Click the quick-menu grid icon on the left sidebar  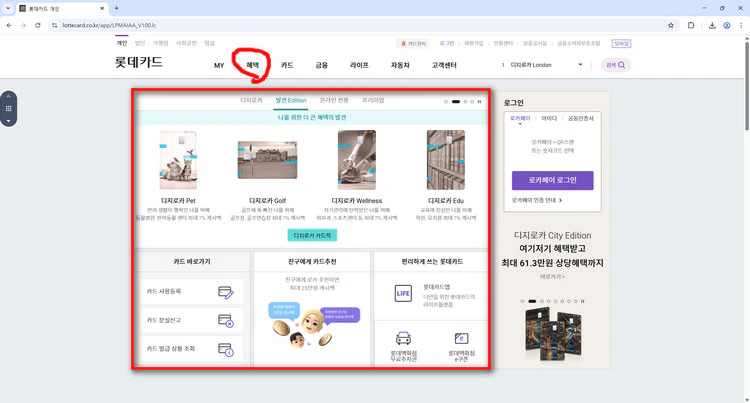(x=8, y=109)
